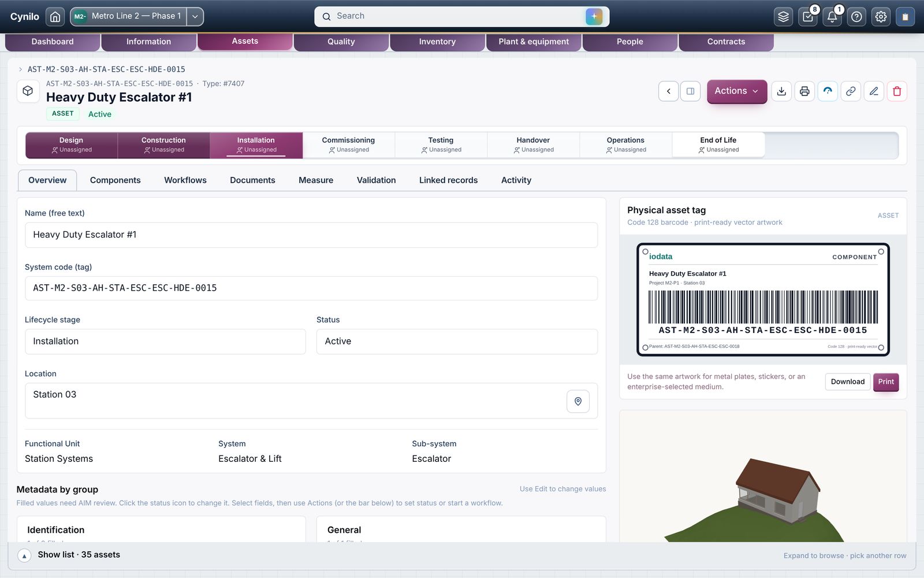This screenshot has width=924, height=578.
Task: Go to the home icon
Action: [55, 17]
